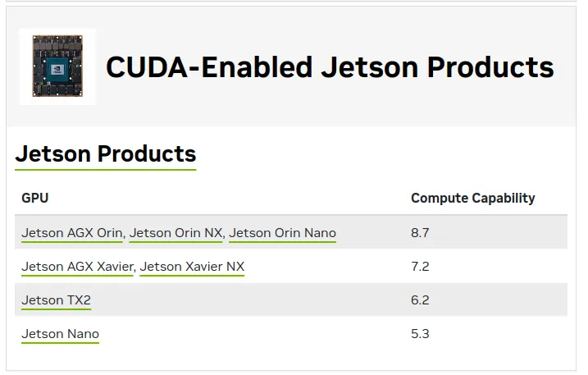Open the Jetson Orin NX link
The height and width of the screenshot is (375, 588).
coord(175,233)
